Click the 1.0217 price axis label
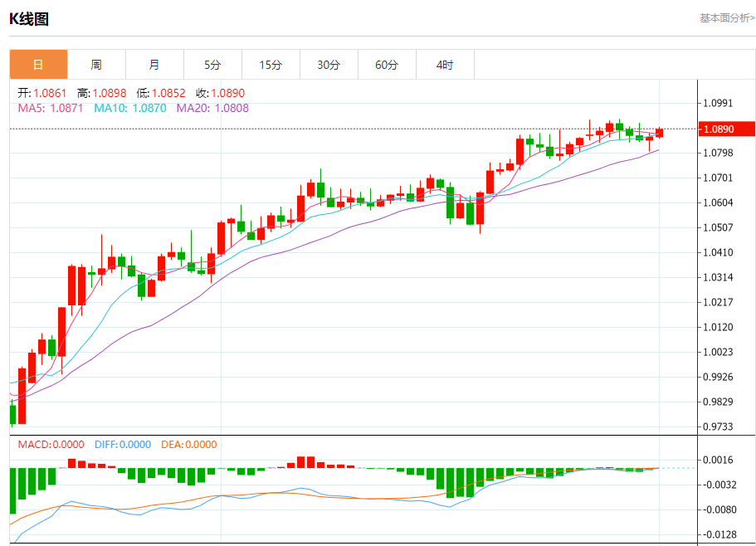The width and height of the screenshot is (756, 546). [x=718, y=302]
